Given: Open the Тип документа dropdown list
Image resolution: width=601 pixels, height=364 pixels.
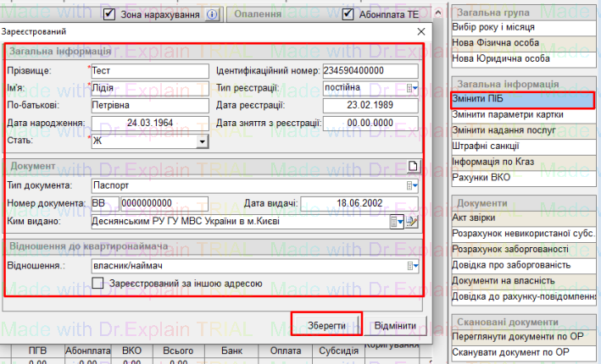Looking at the screenshot, I should click(x=413, y=185).
